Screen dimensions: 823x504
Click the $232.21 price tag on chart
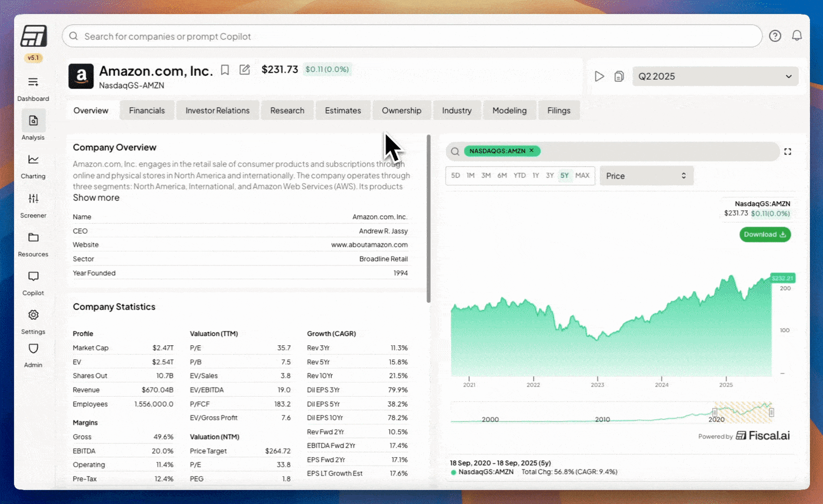783,278
